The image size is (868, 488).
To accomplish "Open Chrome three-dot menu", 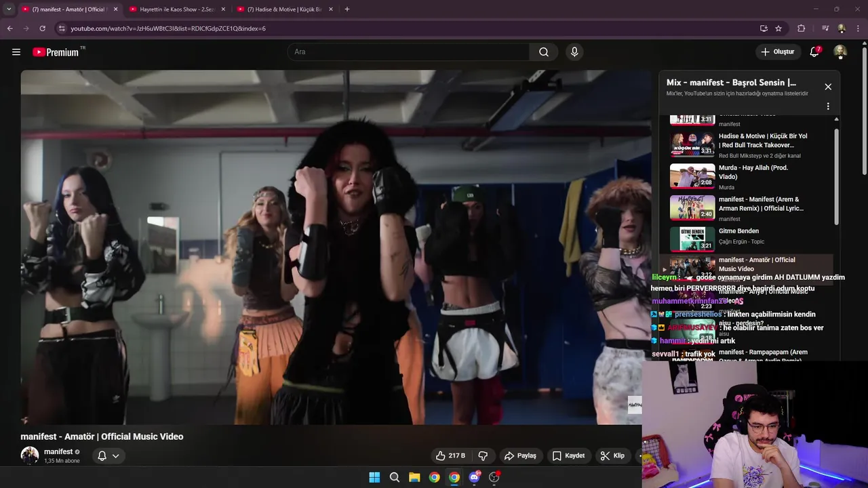I will [x=858, y=28].
